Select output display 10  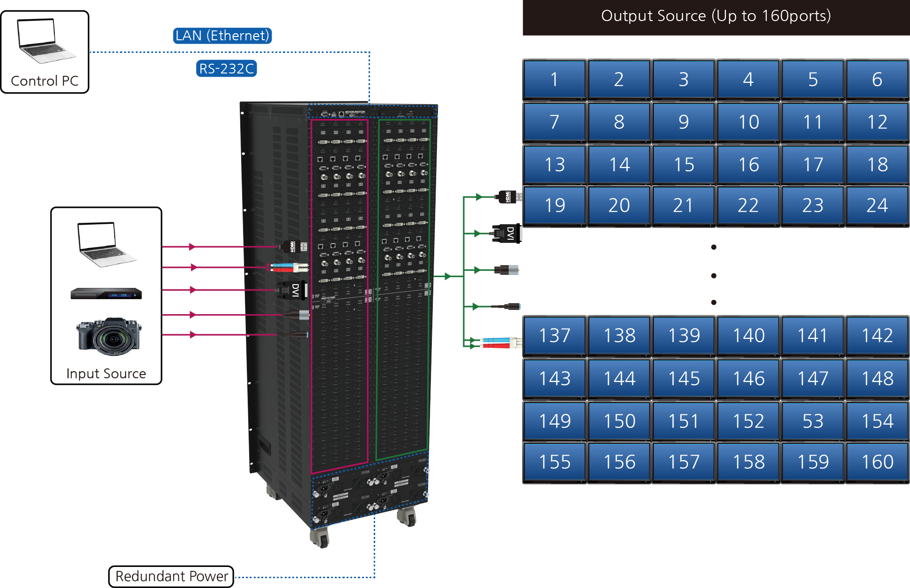pyautogui.click(x=748, y=122)
